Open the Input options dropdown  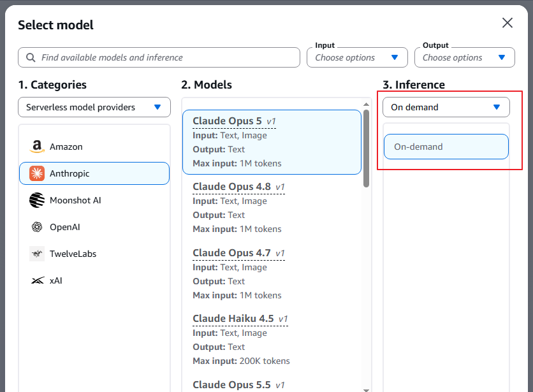(x=357, y=57)
